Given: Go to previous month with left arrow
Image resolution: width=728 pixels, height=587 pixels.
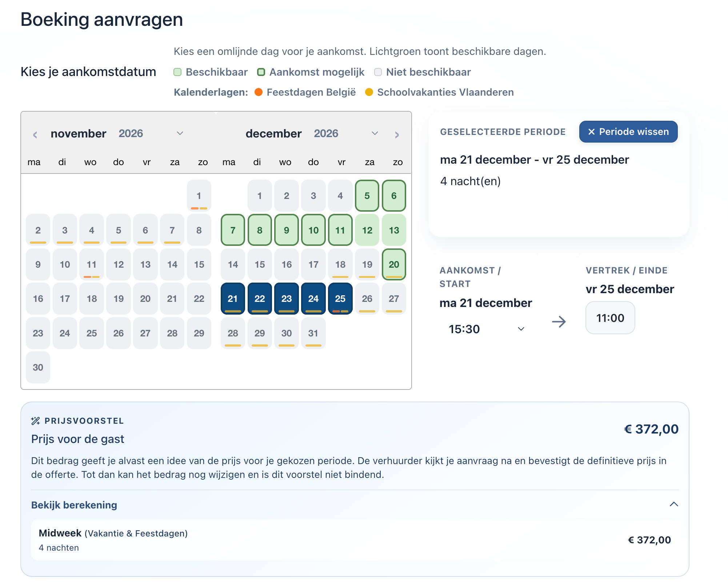Looking at the screenshot, I should pos(35,135).
